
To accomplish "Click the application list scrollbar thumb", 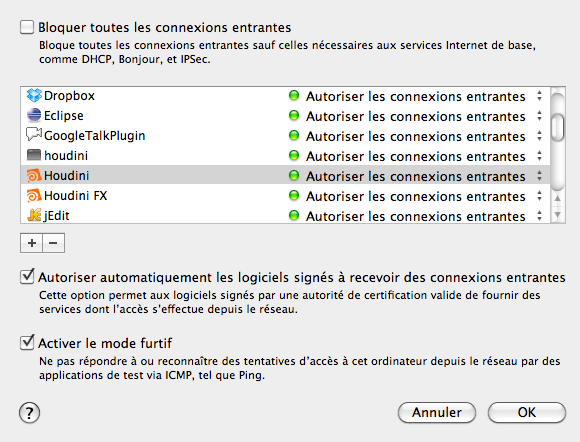I will [557, 127].
